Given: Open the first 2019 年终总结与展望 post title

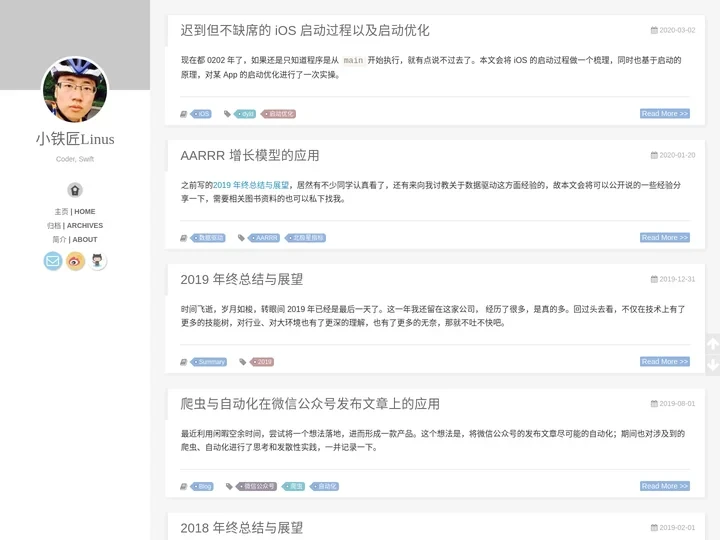Looking at the screenshot, I should point(242,279).
